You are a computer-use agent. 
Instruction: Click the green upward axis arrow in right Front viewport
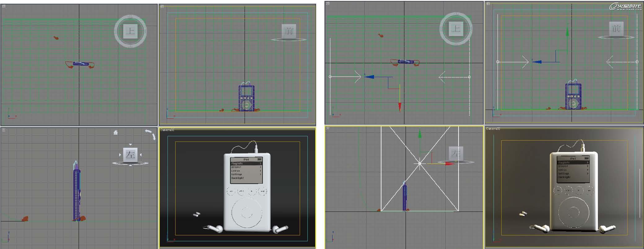click(x=567, y=32)
